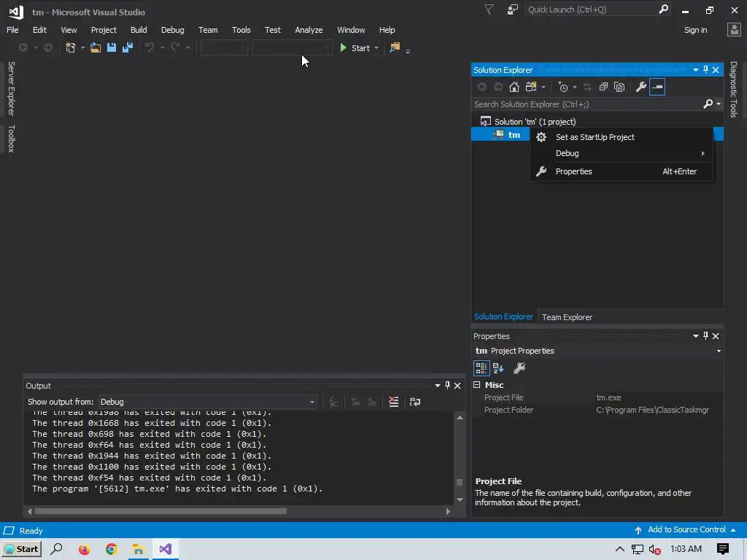
Task: Click the feedback icon beside Quick Launch
Action: (512, 9)
